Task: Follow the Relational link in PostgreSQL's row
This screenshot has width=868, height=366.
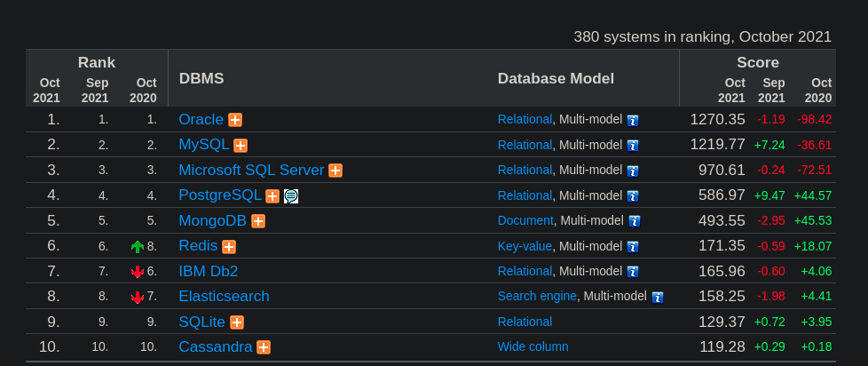Action: pos(525,195)
